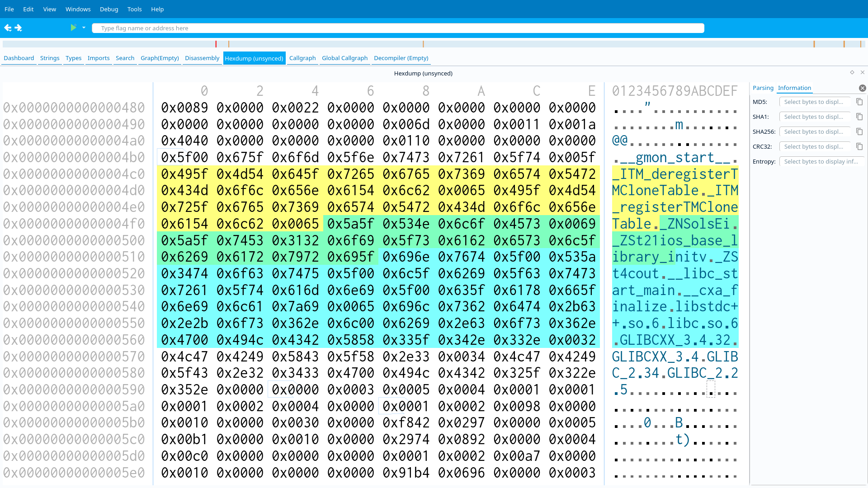The height and width of the screenshot is (488, 868).
Task: Float the Hexdump dock widget
Action: [852, 73]
